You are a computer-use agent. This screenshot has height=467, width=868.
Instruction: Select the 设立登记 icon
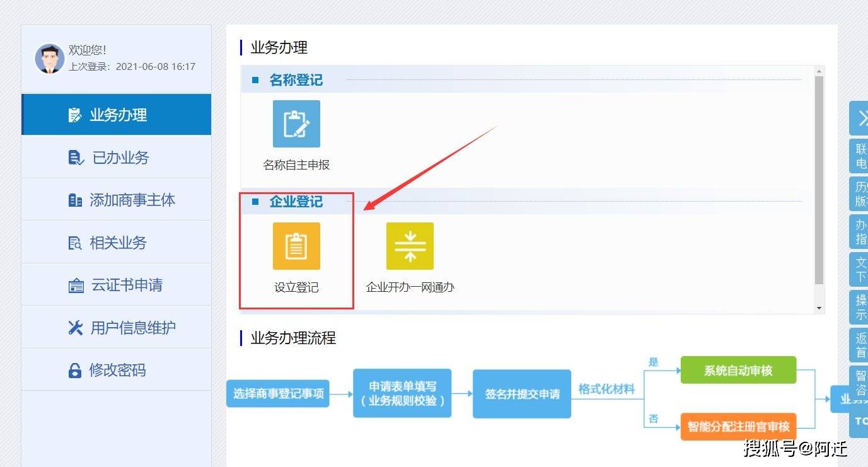coord(296,246)
